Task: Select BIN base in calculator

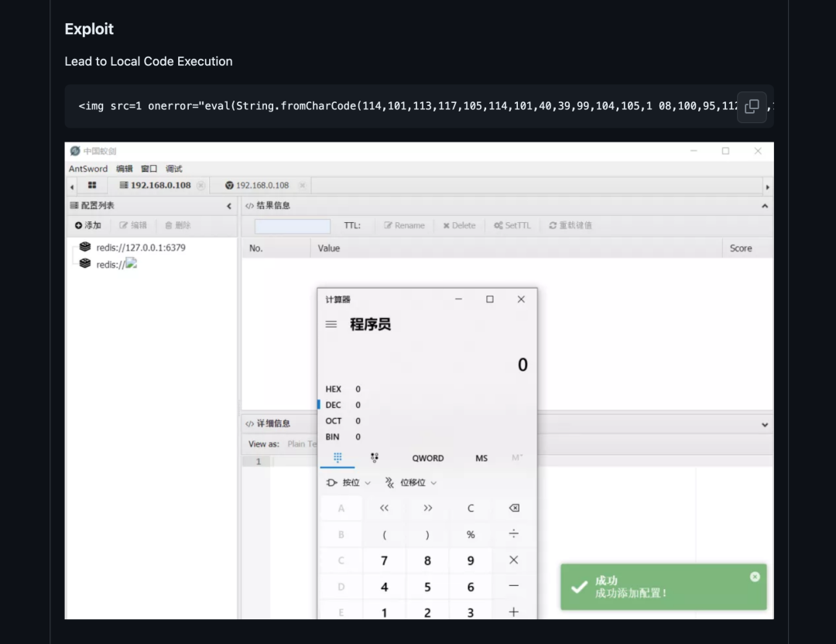Action: 344,437
